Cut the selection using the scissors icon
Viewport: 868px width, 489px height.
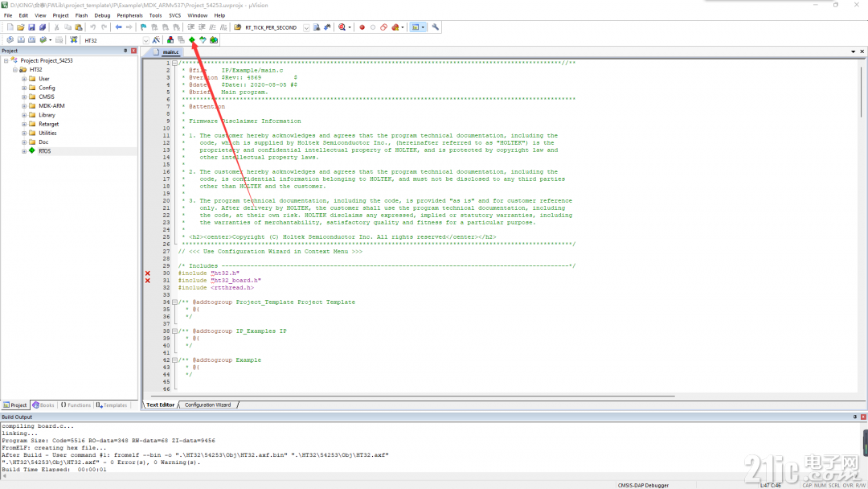[x=56, y=27]
